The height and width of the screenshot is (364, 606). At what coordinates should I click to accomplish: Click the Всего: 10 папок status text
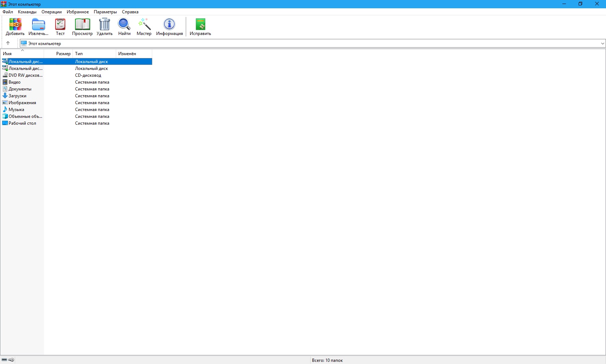pyautogui.click(x=327, y=360)
